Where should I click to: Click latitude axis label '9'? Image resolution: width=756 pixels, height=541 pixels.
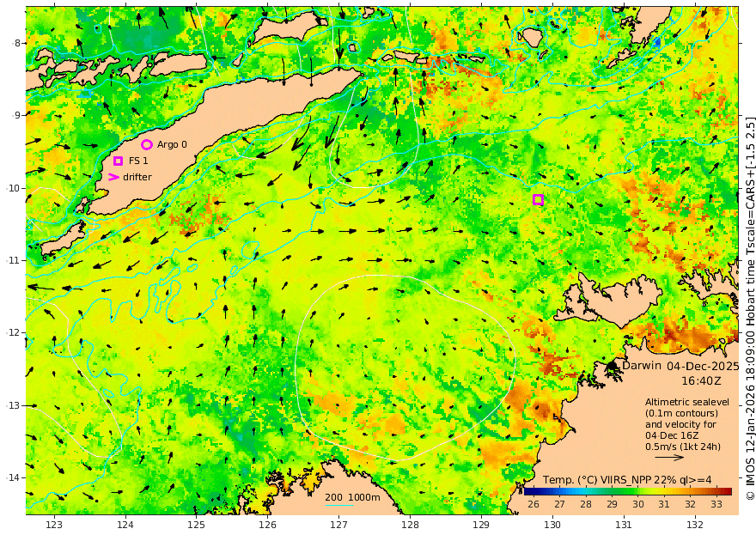[17, 115]
